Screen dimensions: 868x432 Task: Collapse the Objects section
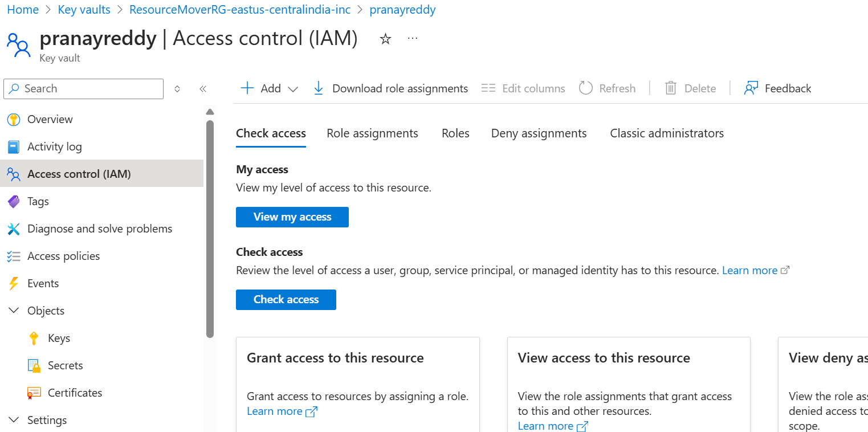point(14,311)
